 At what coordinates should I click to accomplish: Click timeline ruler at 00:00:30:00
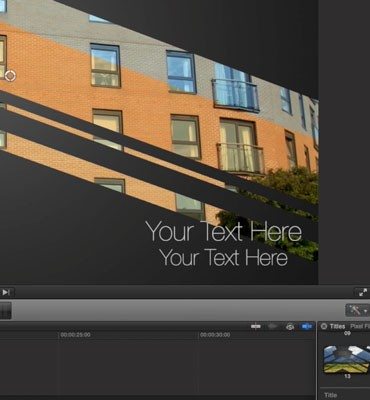pyautogui.click(x=215, y=335)
